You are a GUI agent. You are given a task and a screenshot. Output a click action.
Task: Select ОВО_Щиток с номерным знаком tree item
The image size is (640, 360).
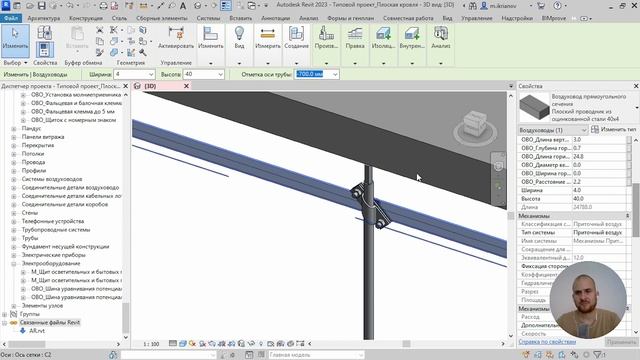(x=73, y=120)
